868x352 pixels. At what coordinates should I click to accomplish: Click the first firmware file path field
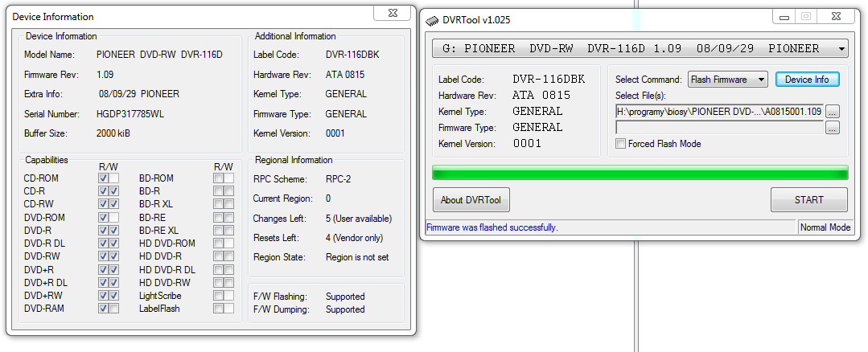(x=720, y=112)
